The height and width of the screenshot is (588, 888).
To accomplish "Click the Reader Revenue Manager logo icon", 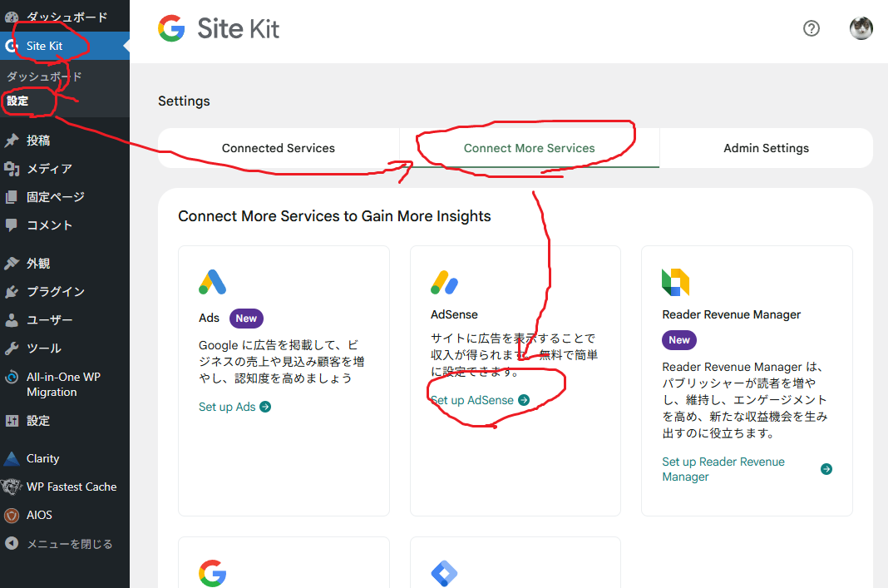I will click(x=675, y=283).
